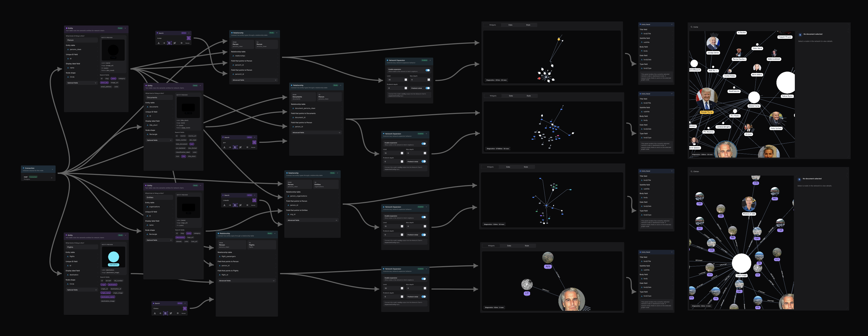Image resolution: width=868 pixels, height=336 pixels.
Task: Click the Param button in the trump Search node
Action: click(x=187, y=43)
